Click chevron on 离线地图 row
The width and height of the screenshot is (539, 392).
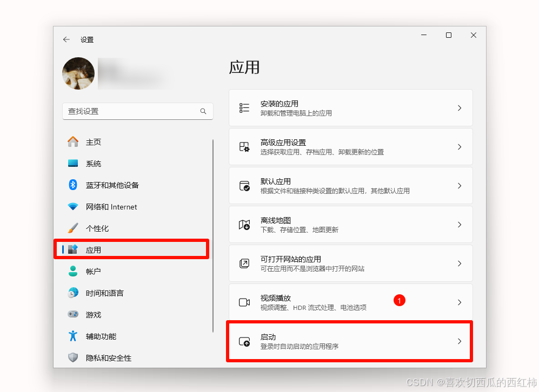click(460, 225)
